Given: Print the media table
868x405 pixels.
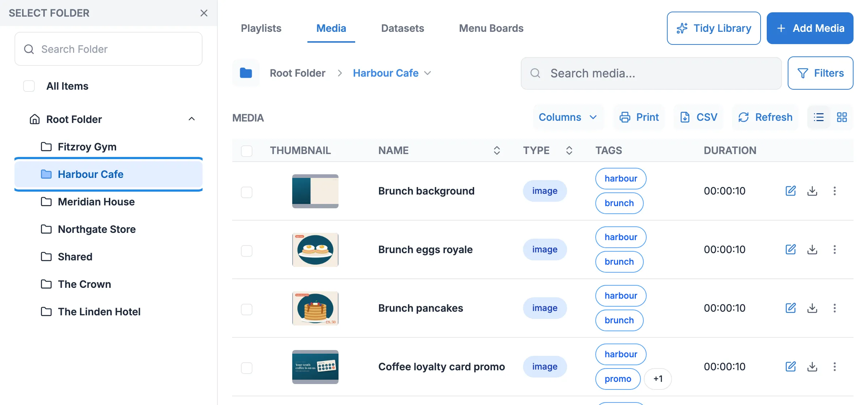Looking at the screenshot, I should [639, 117].
